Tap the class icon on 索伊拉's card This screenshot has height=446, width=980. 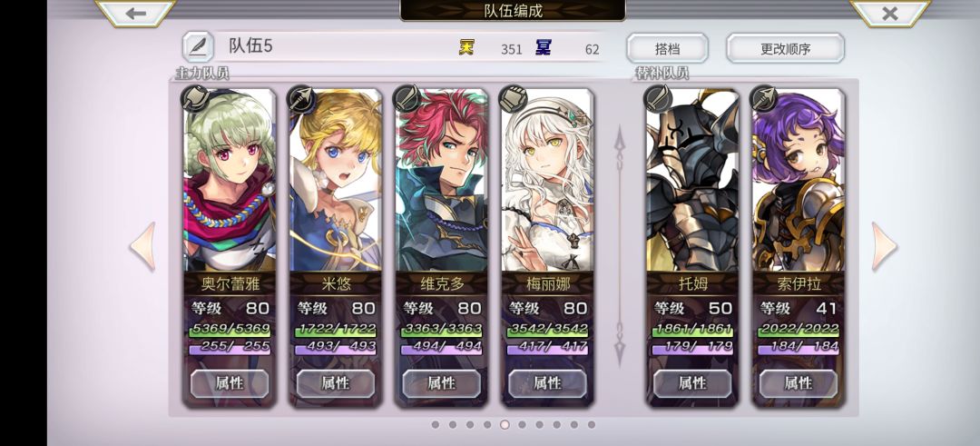pyautogui.click(x=764, y=99)
